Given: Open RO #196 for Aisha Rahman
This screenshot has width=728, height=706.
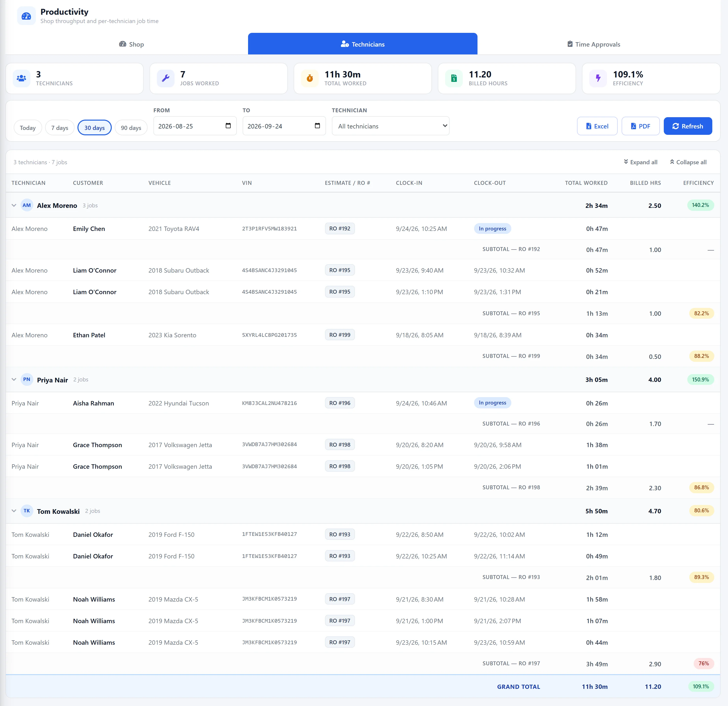Looking at the screenshot, I should pyautogui.click(x=339, y=403).
